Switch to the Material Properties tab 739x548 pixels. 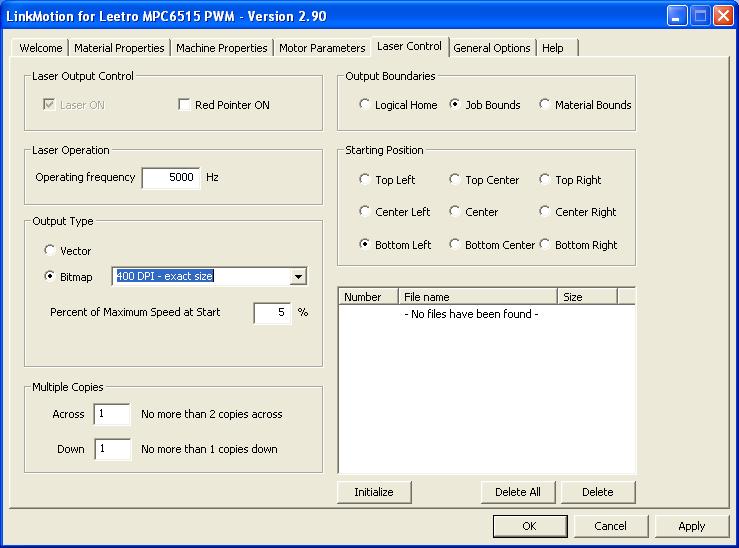pyautogui.click(x=119, y=48)
